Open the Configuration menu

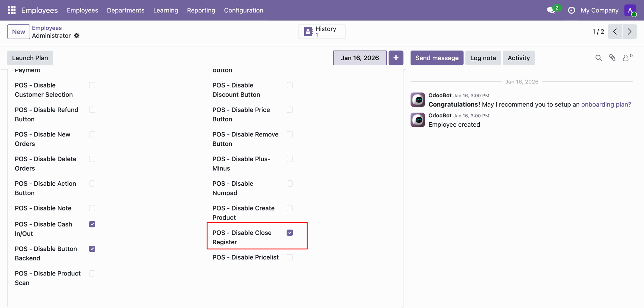[244, 10]
